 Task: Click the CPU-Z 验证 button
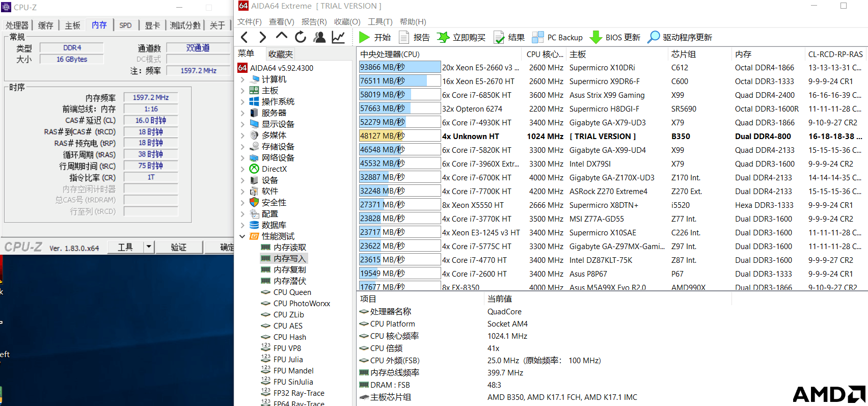[x=178, y=247]
